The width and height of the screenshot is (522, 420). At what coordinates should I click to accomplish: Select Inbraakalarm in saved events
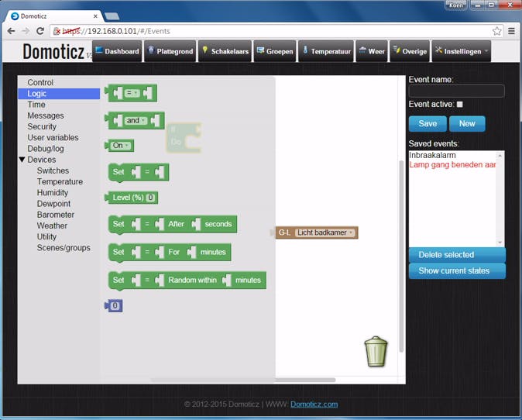[x=432, y=155]
